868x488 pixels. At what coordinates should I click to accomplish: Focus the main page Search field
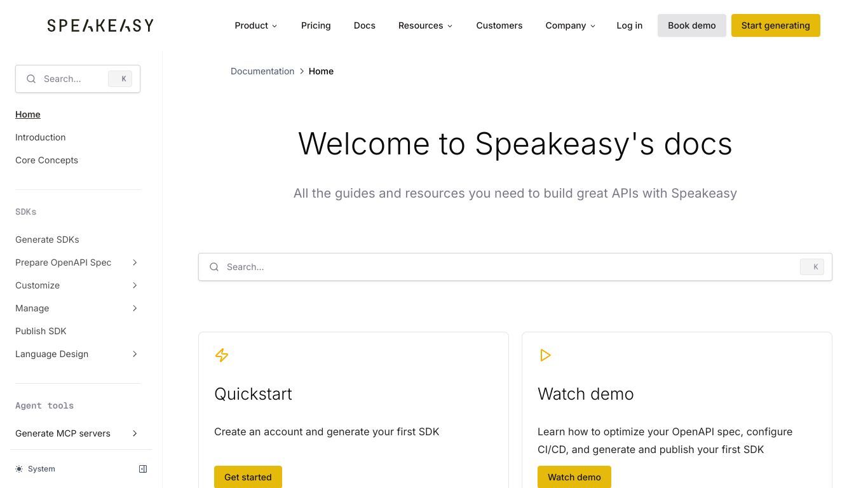coord(515,267)
